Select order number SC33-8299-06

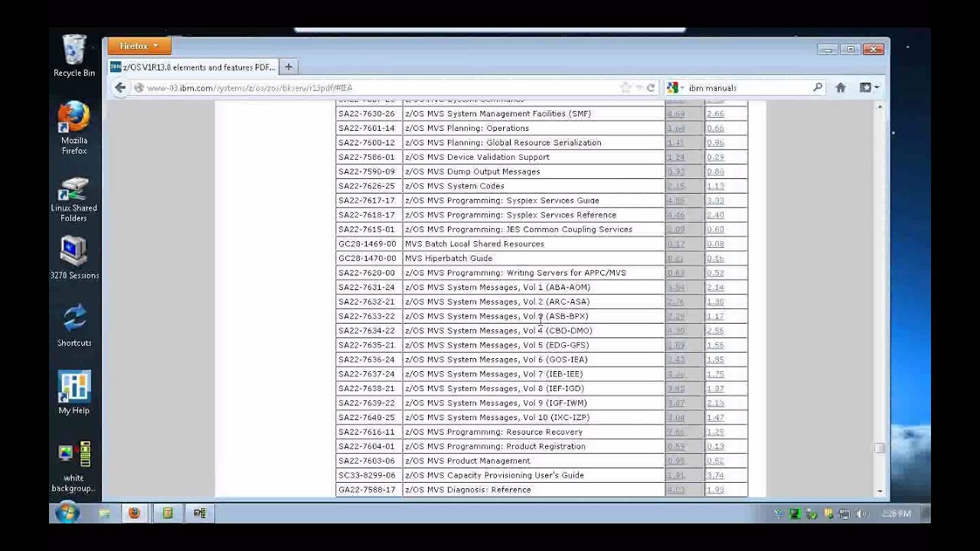click(367, 475)
